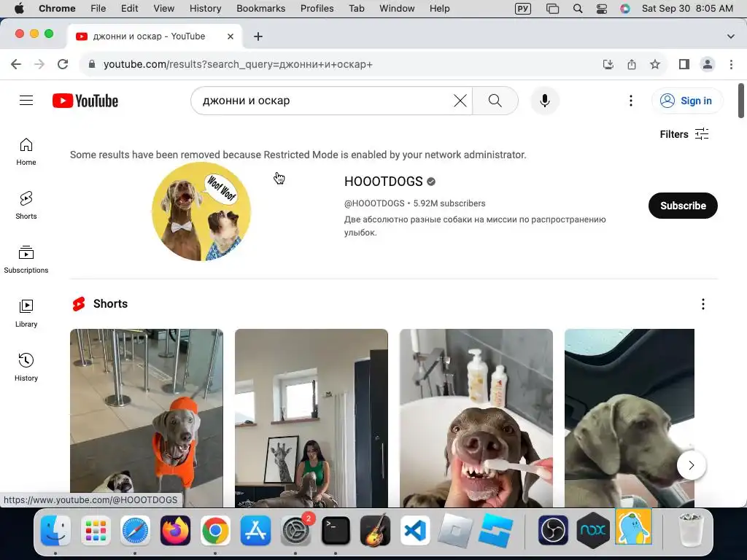The image size is (747, 560).
Task: Click the HOOOTDOGS channel avatar
Action: (201, 211)
